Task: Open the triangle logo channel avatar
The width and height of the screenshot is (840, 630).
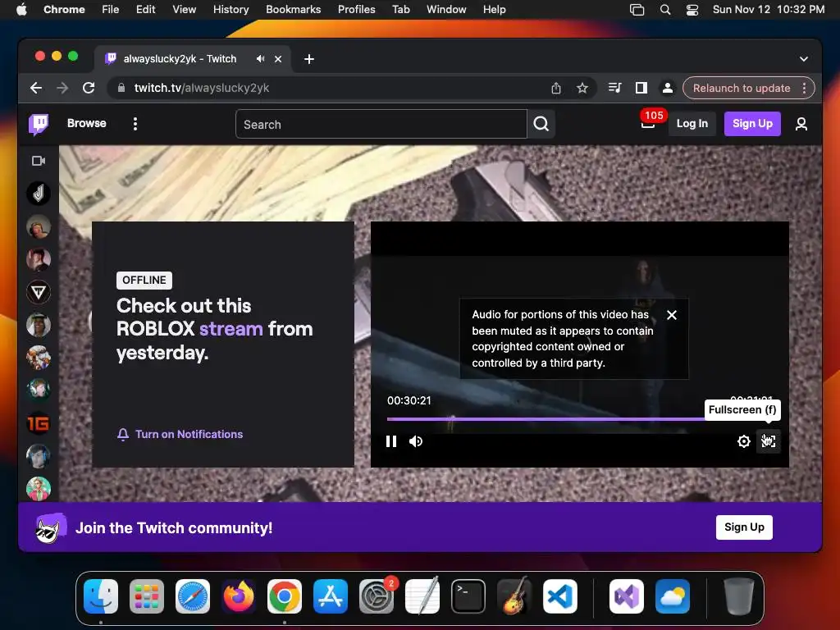Action: (39, 292)
